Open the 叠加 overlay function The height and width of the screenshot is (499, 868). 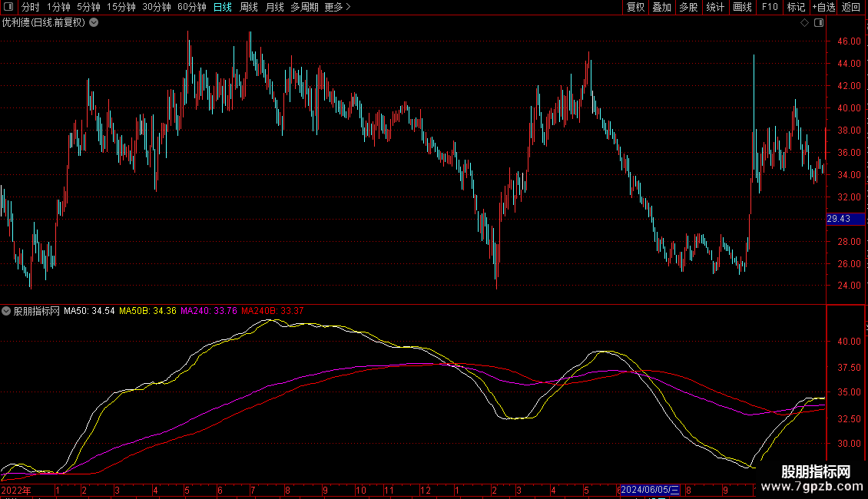point(661,8)
